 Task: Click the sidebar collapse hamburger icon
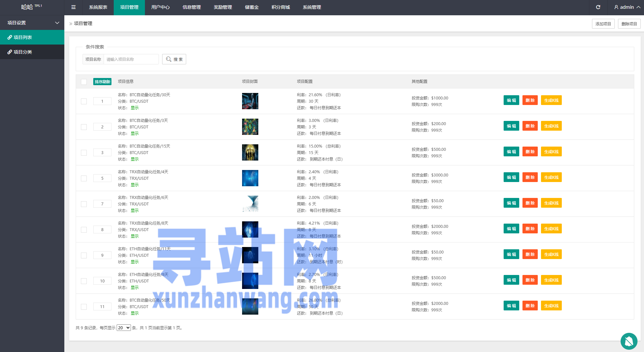point(73,7)
